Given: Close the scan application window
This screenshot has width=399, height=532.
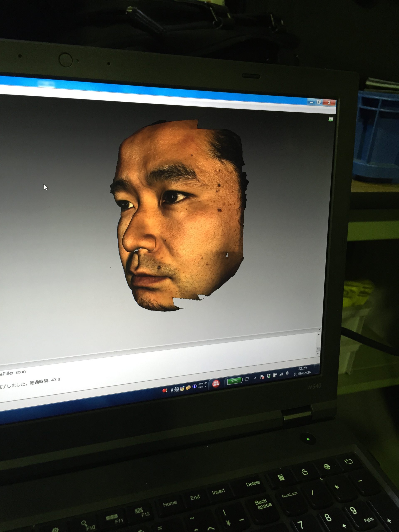Looking at the screenshot, I should tap(329, 102).
